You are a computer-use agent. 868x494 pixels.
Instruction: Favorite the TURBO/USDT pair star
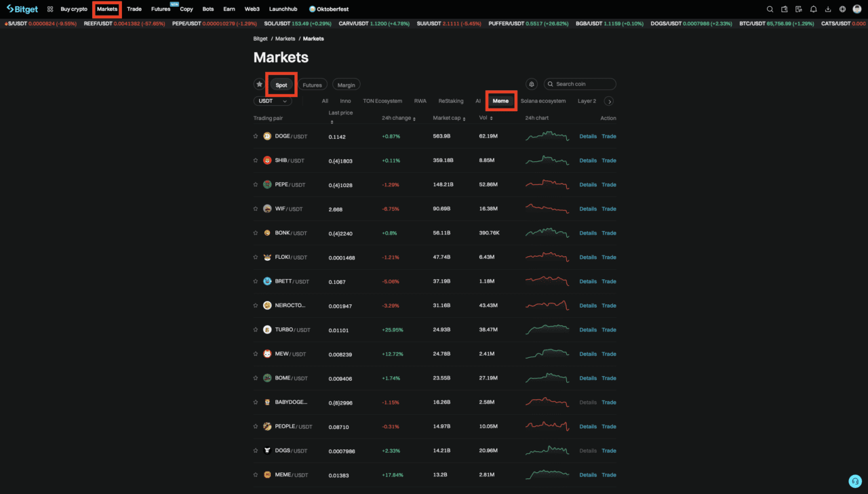tap(256, 330)
